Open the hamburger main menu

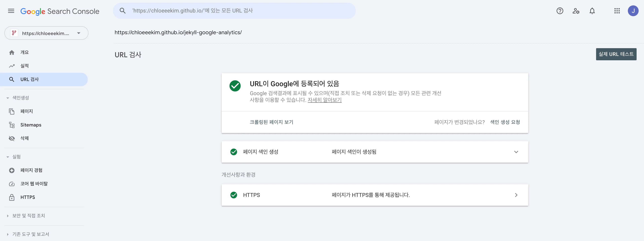(x=11, y=11)
